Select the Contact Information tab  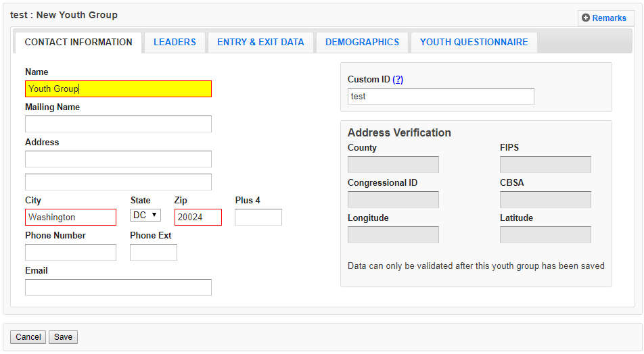pos(78,42)
